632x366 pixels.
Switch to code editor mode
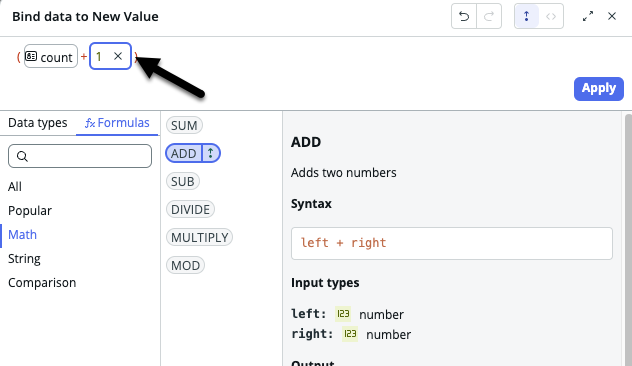click(x=551, y=17)
